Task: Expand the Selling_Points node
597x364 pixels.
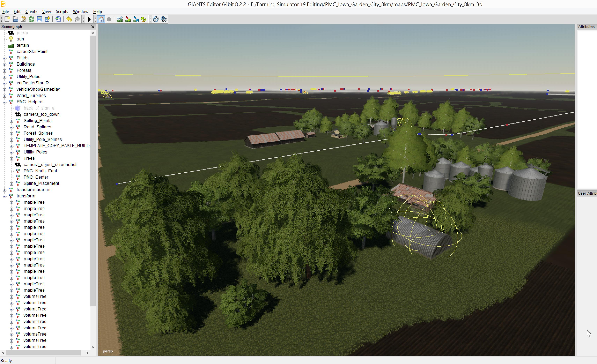Action: pyautogui.click(x=11, y=121)
